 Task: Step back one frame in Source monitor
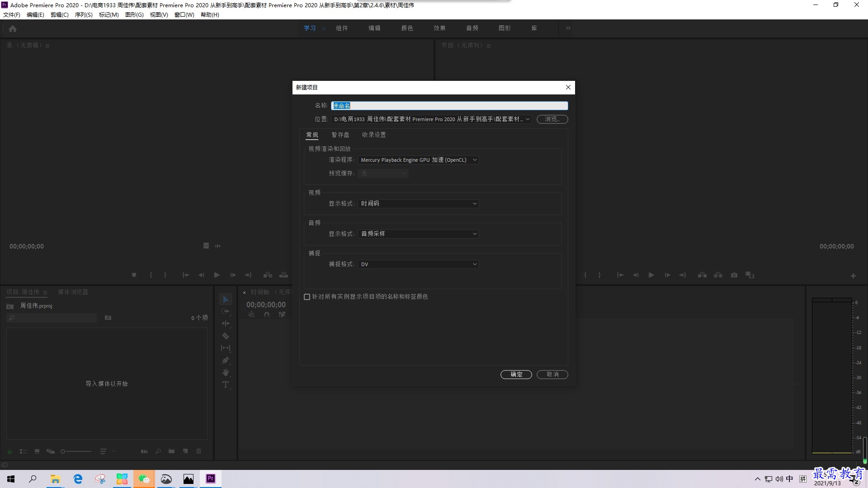201,275
